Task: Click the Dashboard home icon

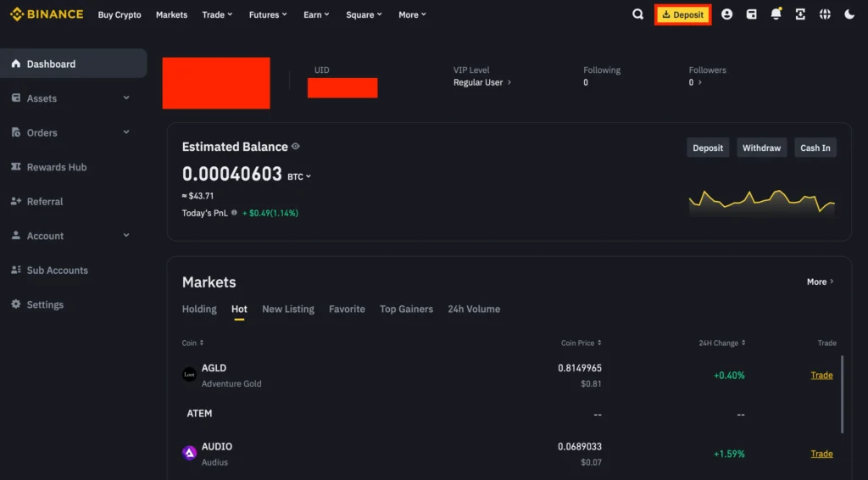Action: (x=15, y=63)
